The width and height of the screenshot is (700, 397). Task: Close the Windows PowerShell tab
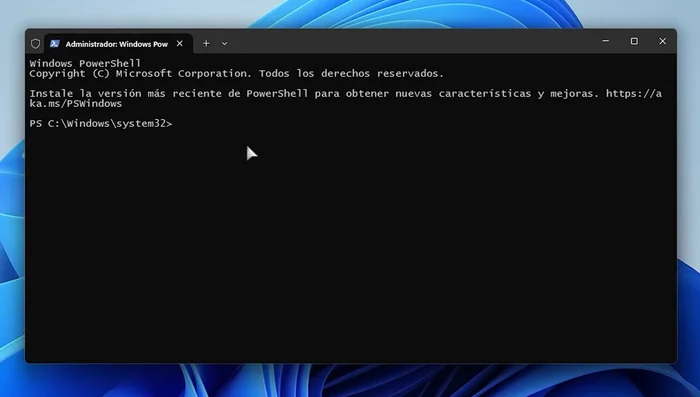[179, 43]
